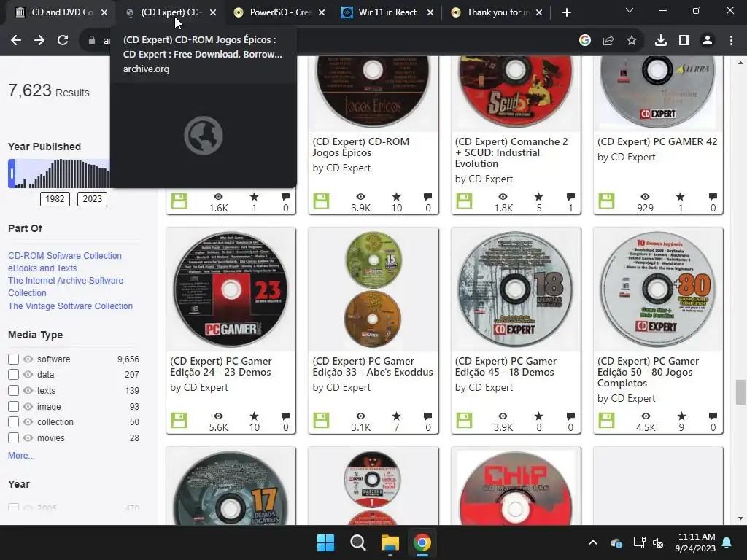Image resolution: width=747 pixels, height=560 pixels.
Task: Click the page vertical scrollbar thumb
Action: (740, 392)
